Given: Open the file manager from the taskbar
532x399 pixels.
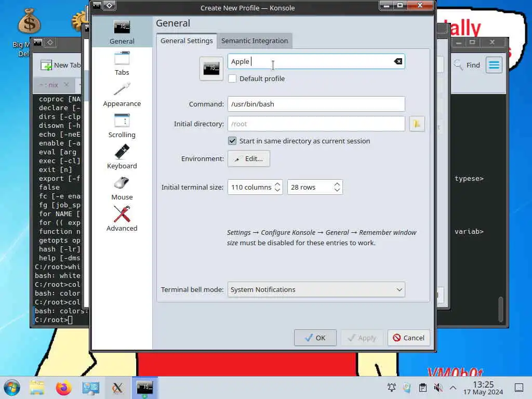Looking at the screenshot, I should (37, 388).
